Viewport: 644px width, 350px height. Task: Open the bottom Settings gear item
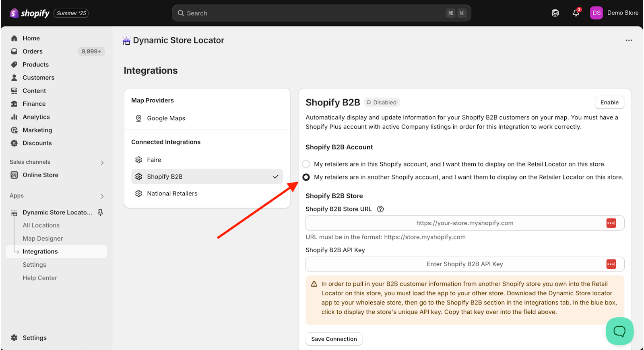[x=29, y=338]
